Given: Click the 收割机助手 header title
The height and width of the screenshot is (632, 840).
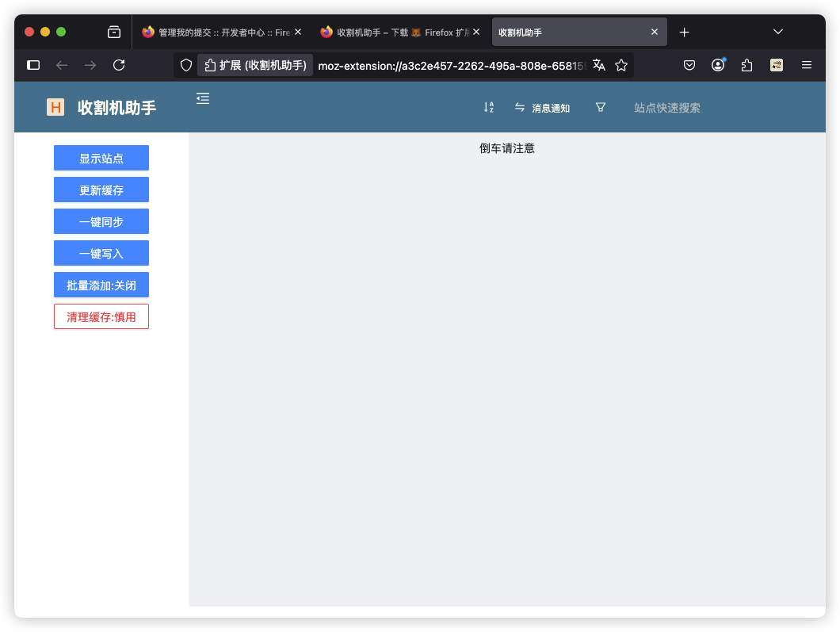Looking at the screenshot, I should tap(116, 108).
